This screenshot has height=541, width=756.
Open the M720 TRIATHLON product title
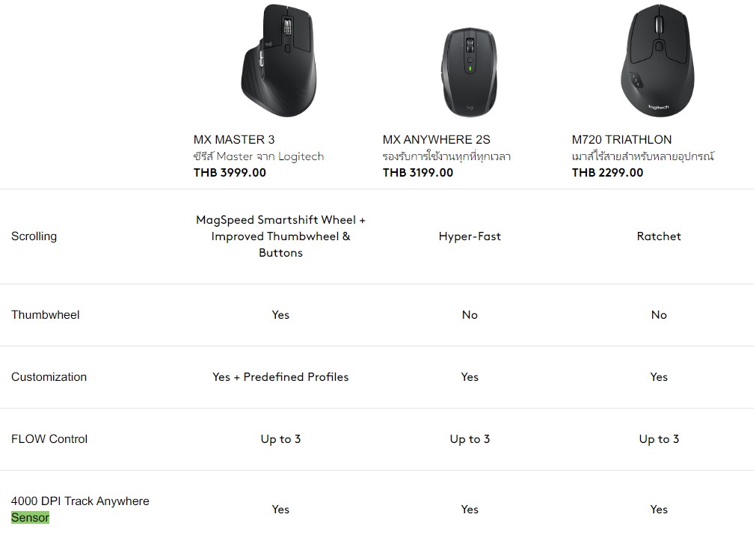(x=621, y=139)
